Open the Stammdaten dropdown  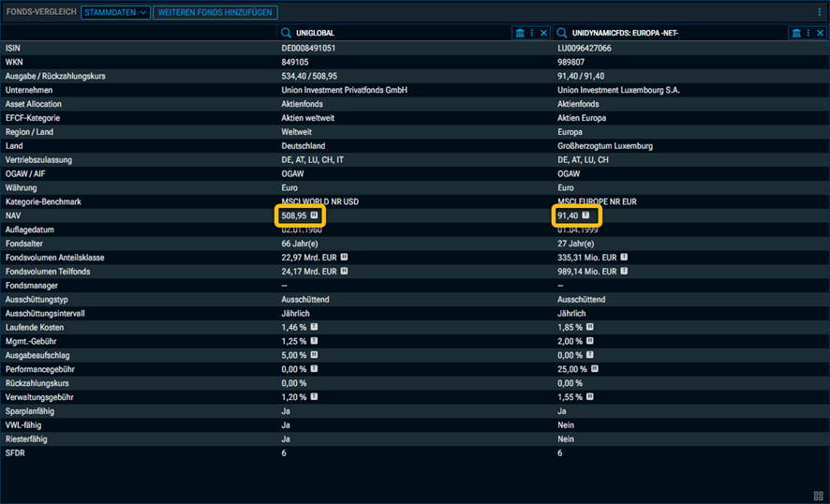pyautogui.click(x=115, y=12)
